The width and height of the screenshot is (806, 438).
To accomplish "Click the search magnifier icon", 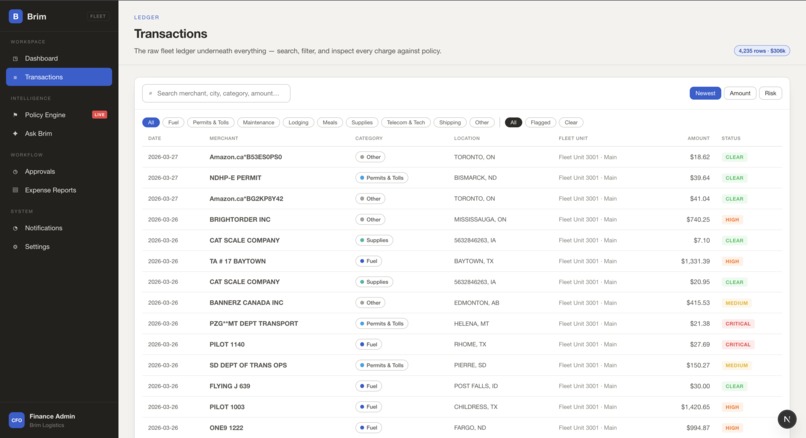I will pos(150,94).
